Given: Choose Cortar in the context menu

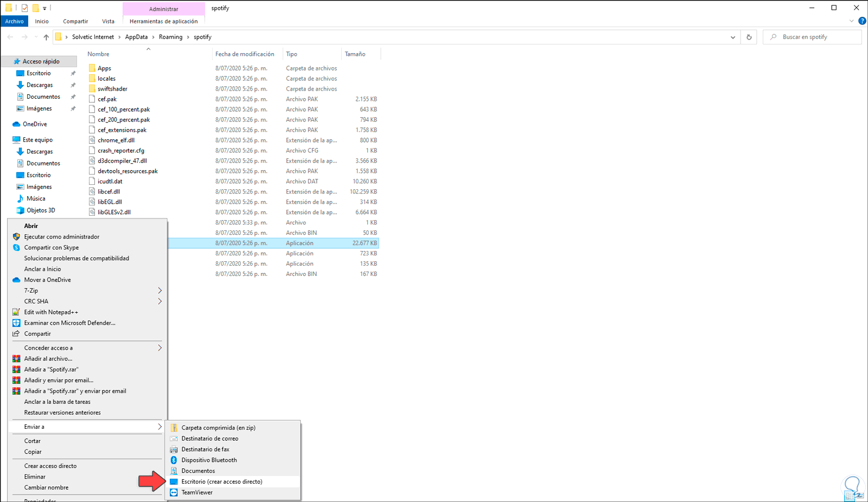Looking at the screenshot, I should pyautogui.click(x=33, y=441).
